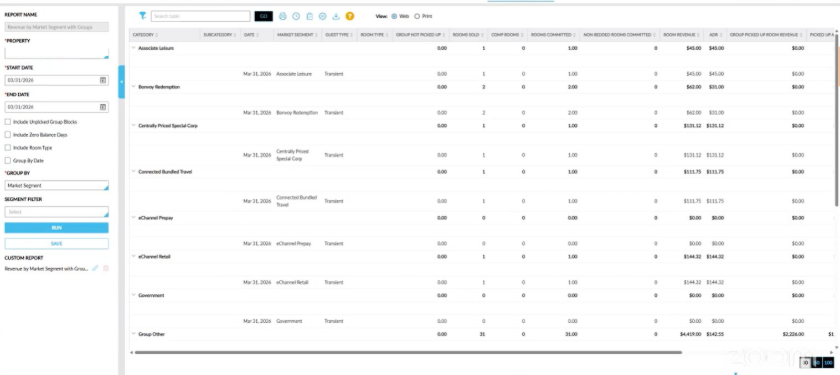Sort by the Date column header
840x375 pixels.
click(x=251, y=35)
